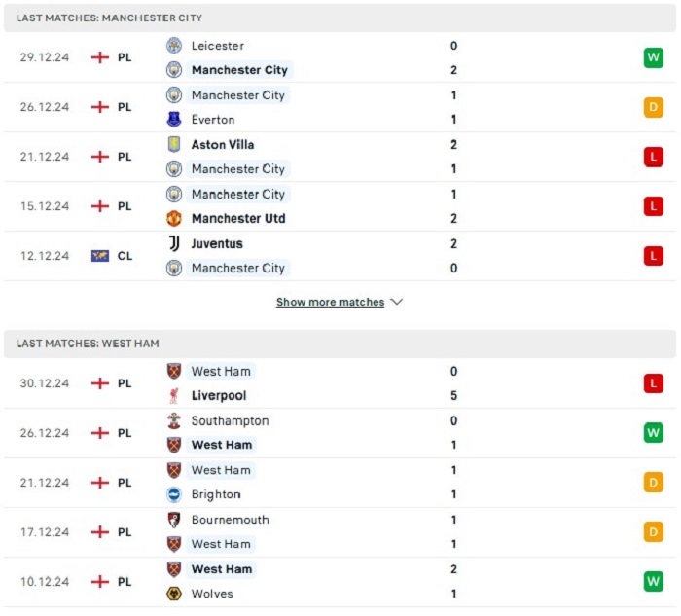Click the Leicester club crest icon
Screen dimensions: 681x616
pyautogui.click(x=174, y=46)
